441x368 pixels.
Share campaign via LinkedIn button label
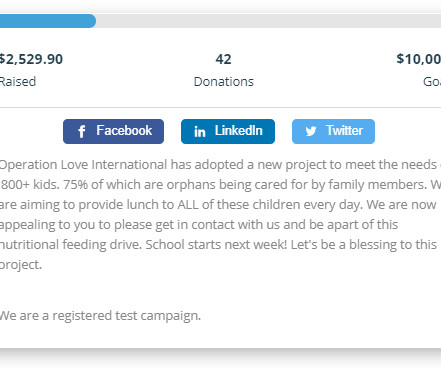[x=239, y=131]
